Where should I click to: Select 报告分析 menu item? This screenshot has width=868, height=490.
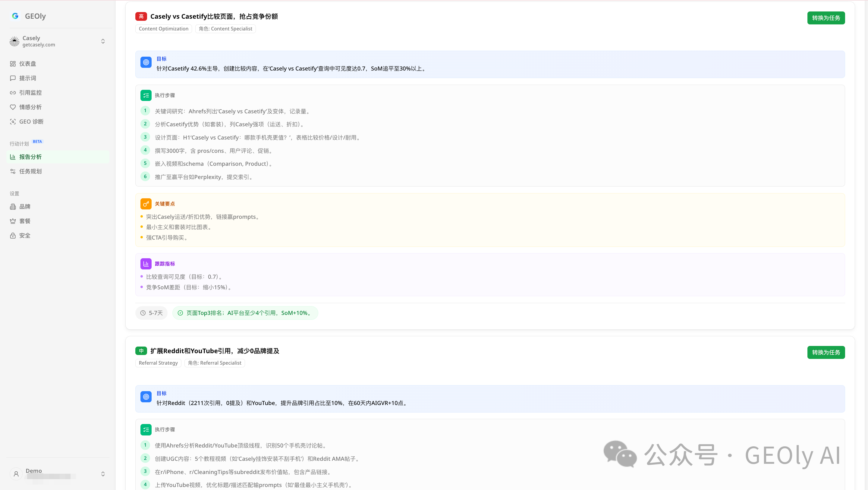coord(58,157)
